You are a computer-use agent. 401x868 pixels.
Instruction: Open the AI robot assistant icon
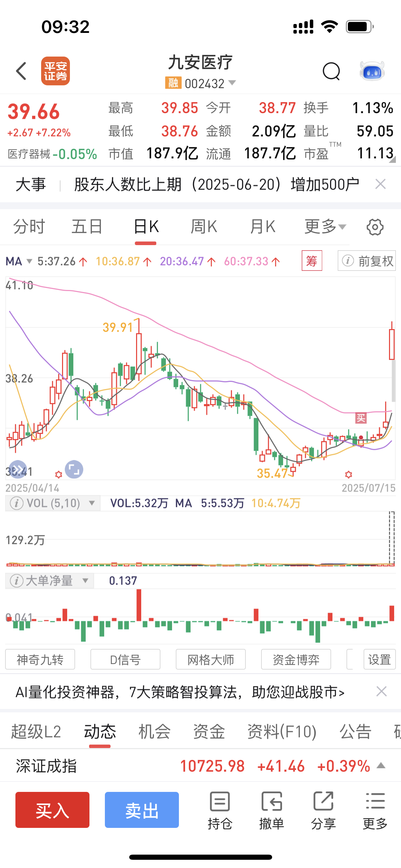pyautogui.click(x=372, y=71)
